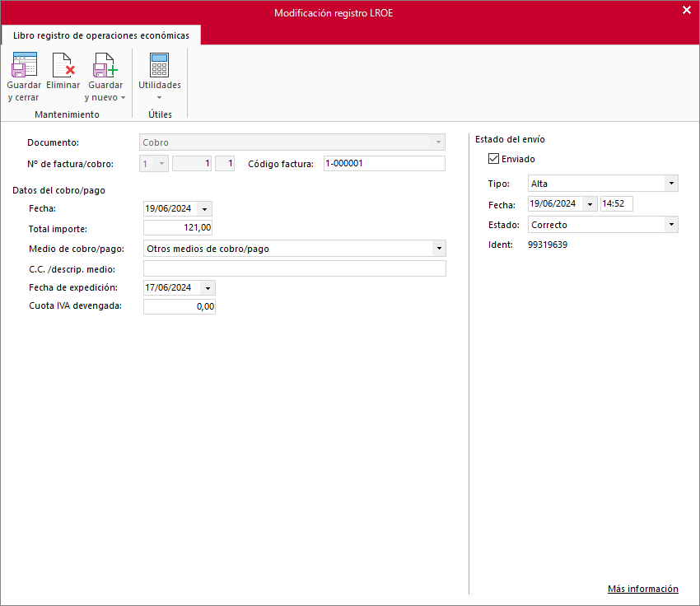Open the payment Fecha 19/06/2024 calendar dropdown
The height and width of the screenshot is (606, 700).
pos(204,209)
